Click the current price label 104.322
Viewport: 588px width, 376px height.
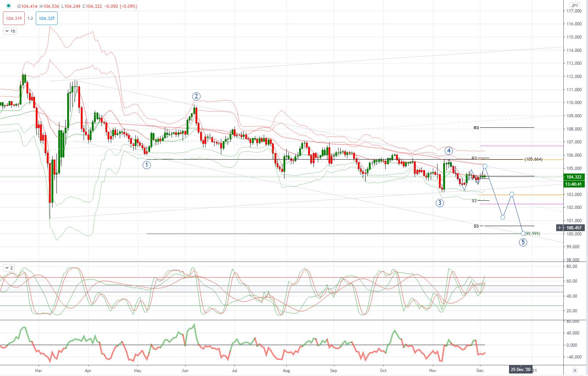(574, 177)
